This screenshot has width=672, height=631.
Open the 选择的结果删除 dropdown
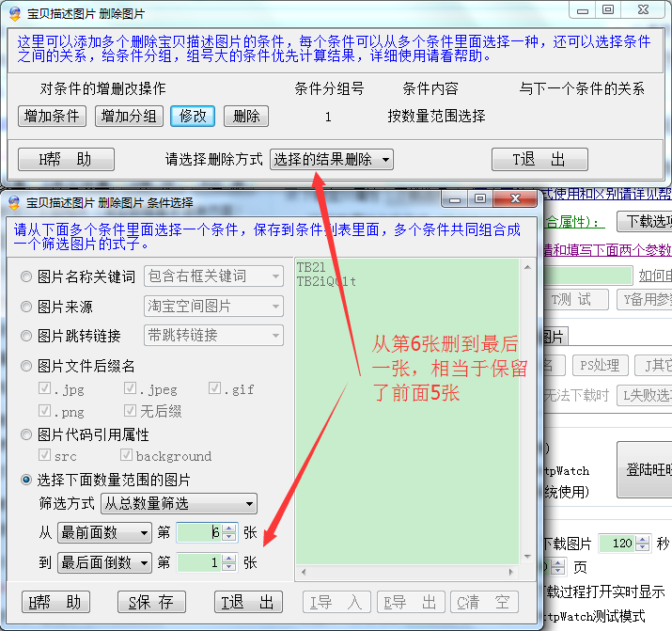331,159
